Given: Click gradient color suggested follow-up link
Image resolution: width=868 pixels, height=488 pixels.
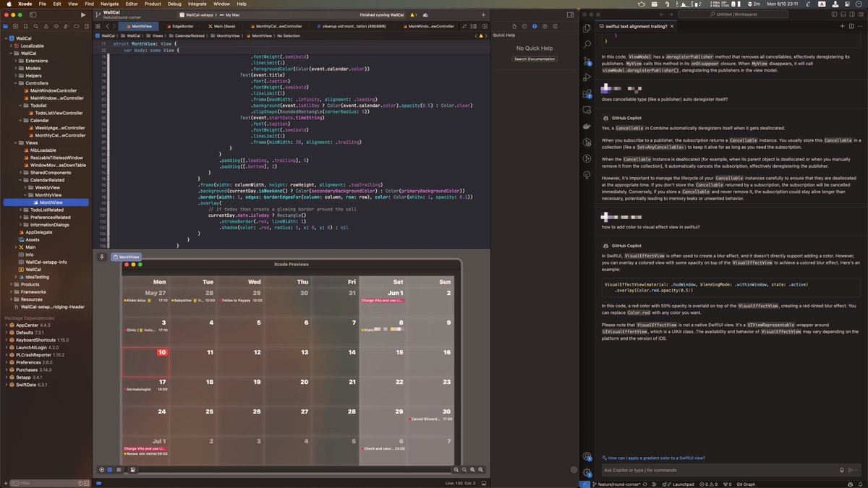Looking at the screenshot, I should (x=652, y=458).
